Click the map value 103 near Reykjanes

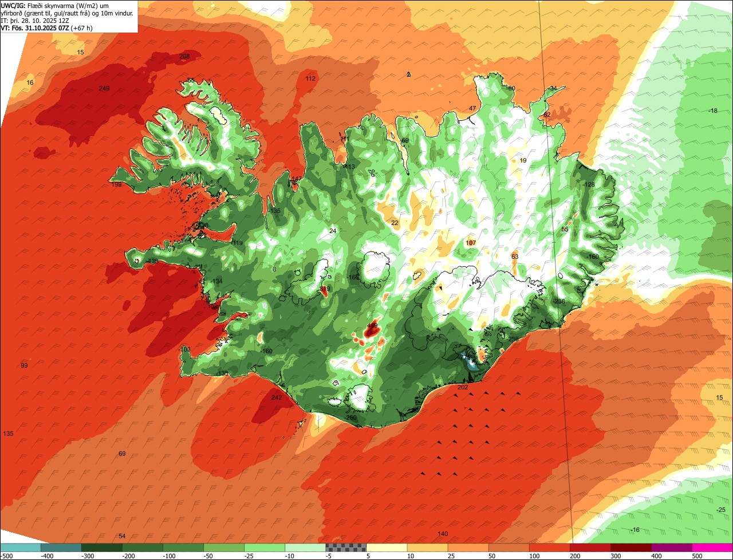tap(185, 349)
